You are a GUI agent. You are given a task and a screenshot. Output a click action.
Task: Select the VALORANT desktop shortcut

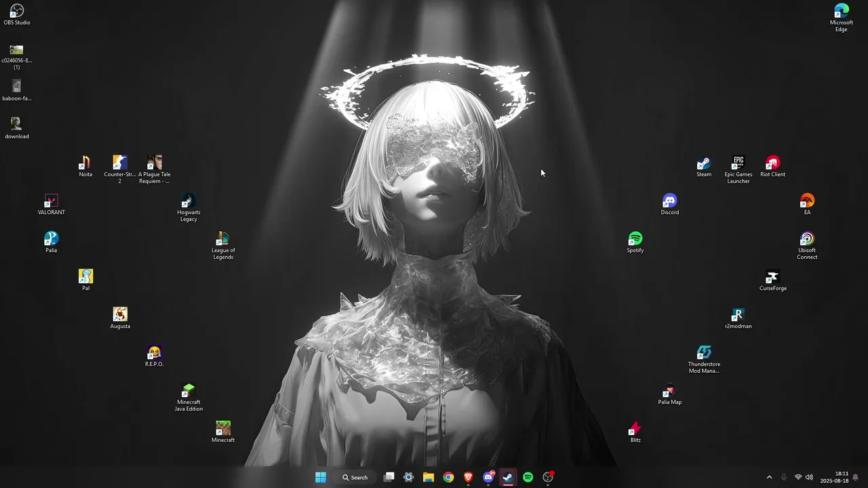click(51, 205)
